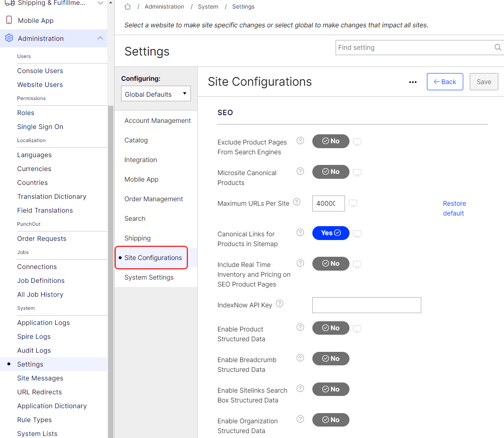Open help for Microsite Canonical Products
This screenshot has height=438, width=504.
coord(300,171)
